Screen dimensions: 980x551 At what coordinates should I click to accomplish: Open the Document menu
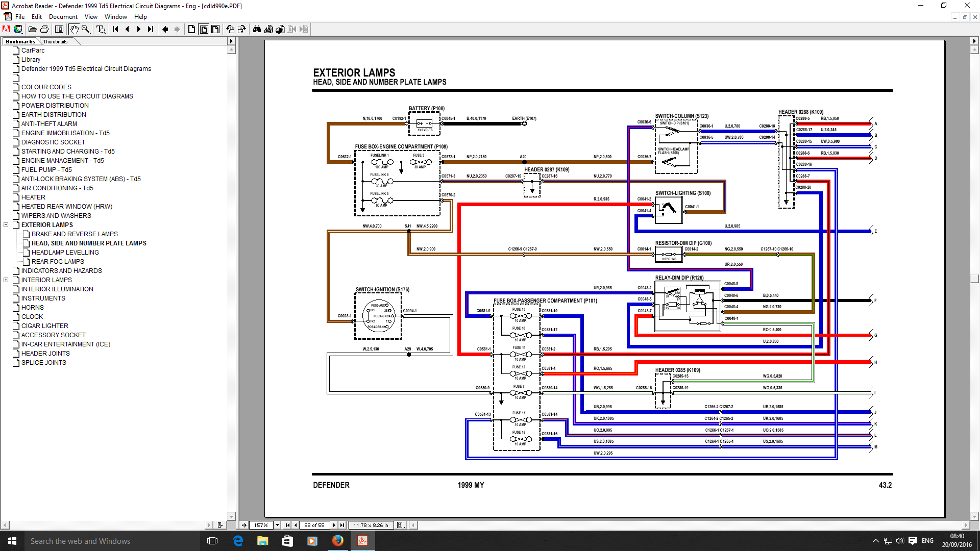click(x=63, y=17)
